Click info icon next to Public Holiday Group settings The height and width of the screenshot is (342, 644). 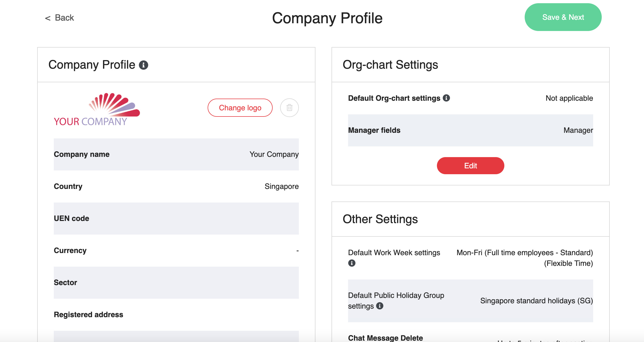point(380,306)
